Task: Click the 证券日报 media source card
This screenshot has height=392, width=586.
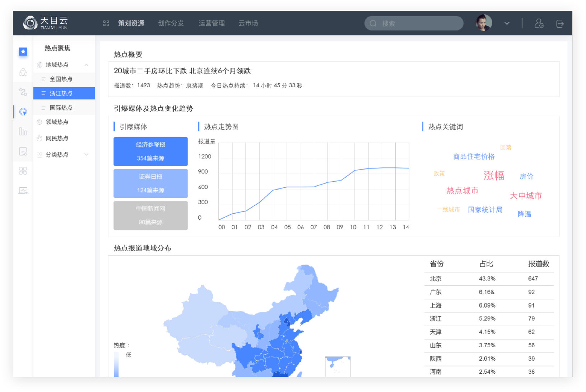Action: click(150, 183)
